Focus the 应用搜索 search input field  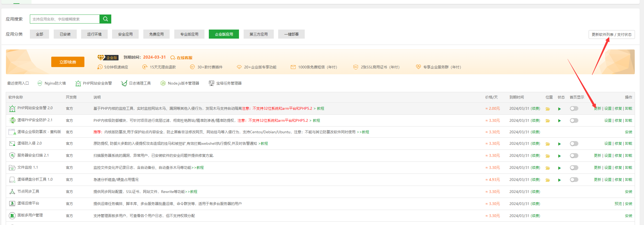(65, 19)
